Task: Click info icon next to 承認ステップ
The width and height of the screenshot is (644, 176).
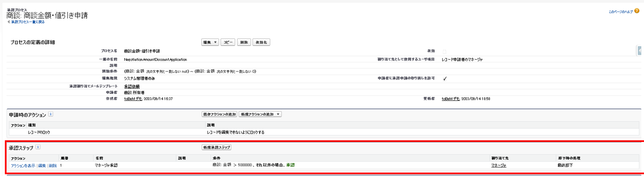Action: pyautogui.click(x=38, y=147)
